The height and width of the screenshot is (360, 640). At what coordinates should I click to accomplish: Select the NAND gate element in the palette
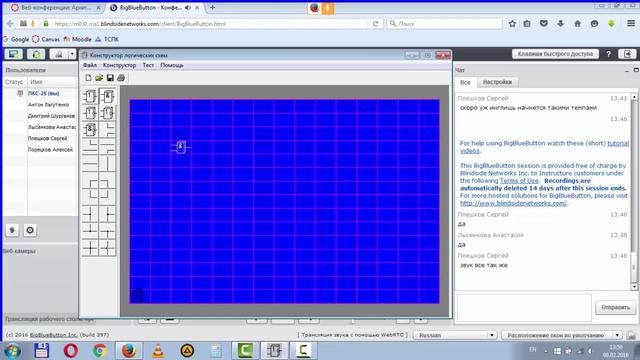click(90, 129)
